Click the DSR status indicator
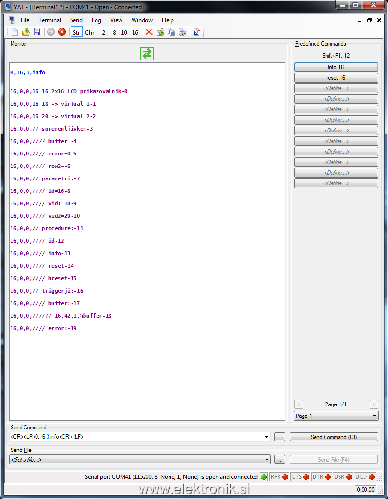The height and width of the screenshot is (499, 388). point(343,477)
